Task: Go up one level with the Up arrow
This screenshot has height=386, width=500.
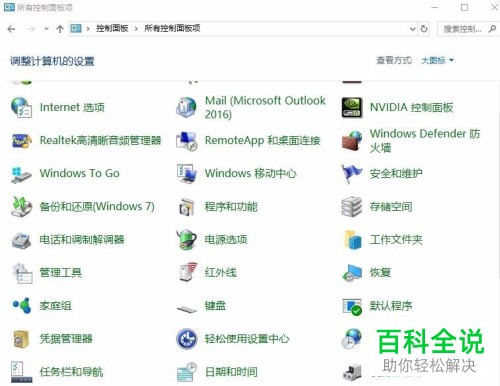Action: pyautogui.click(x=60, y=29)
